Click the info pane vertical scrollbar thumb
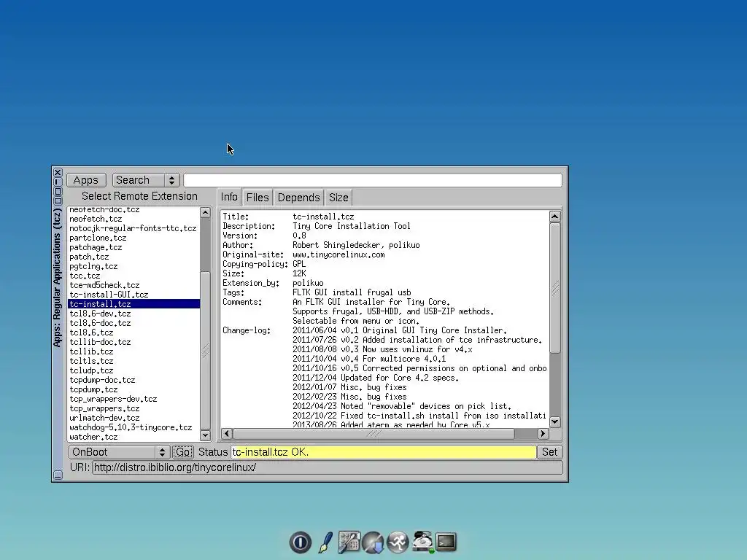 555,288
